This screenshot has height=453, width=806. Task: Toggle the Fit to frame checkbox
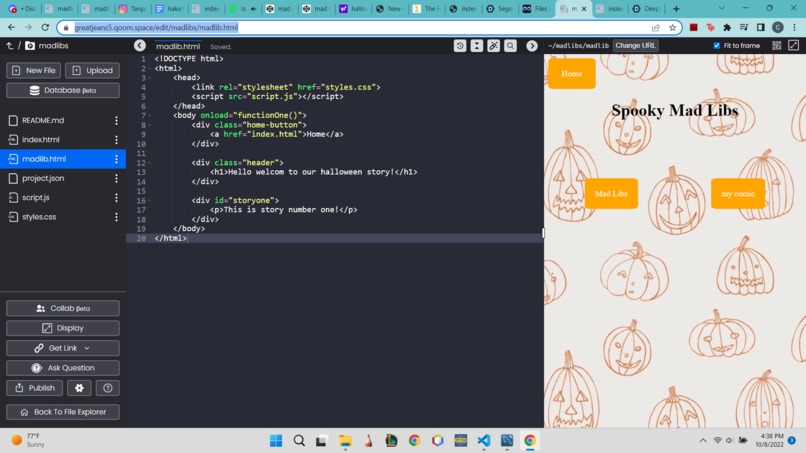(x=717, y=45)
